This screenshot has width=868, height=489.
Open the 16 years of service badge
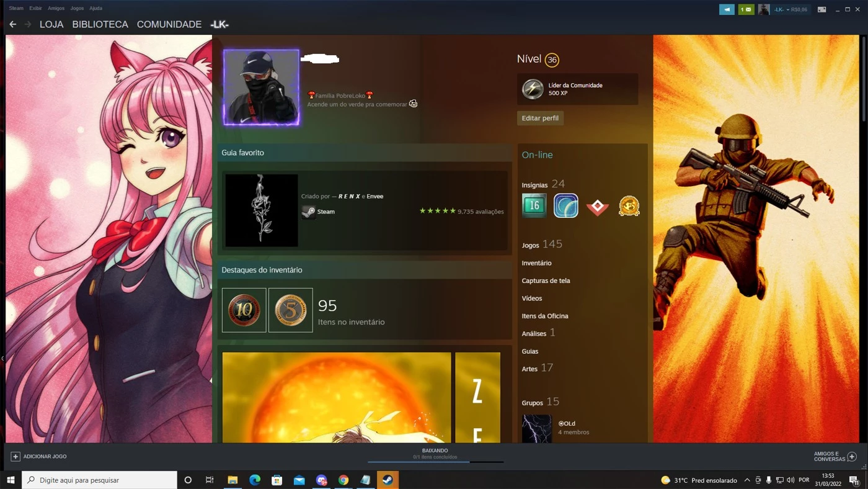click(534, 205)
